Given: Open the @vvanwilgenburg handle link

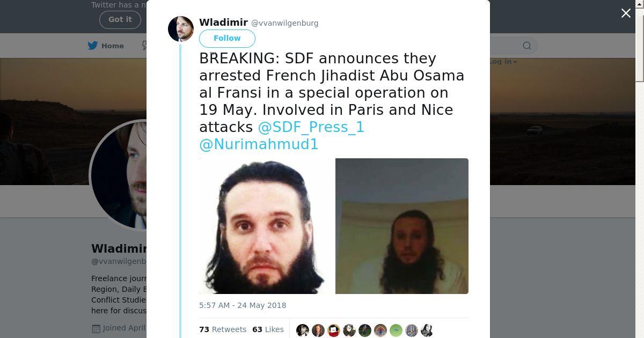Looking at the screenshot, I should [x=285, y=23].
